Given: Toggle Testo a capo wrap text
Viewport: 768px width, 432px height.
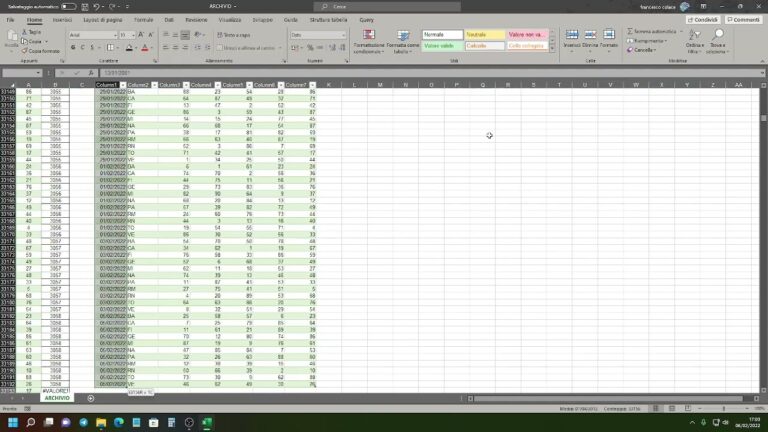Looking at the screenshot, I should click(x=234, y=35).
